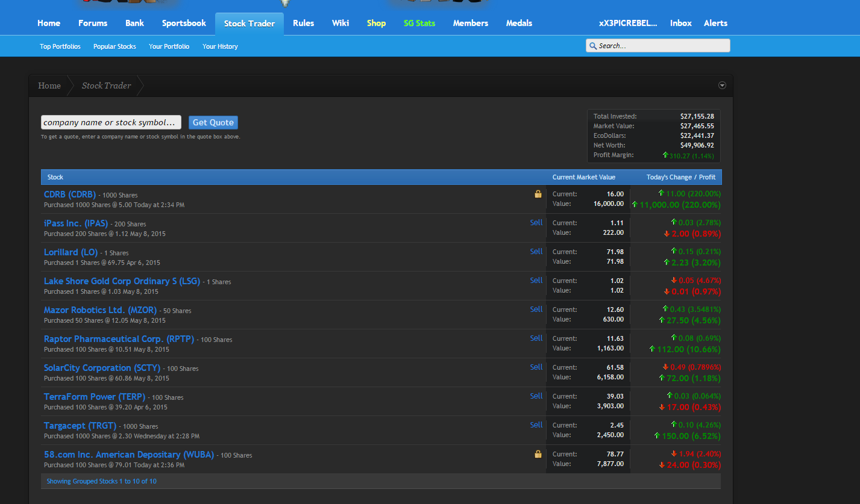
Task: Click the magnifier icon in search box
Action: 593,46
